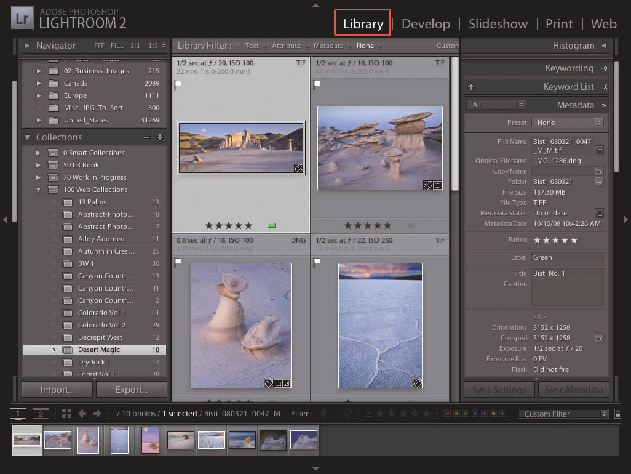631x474 pixels.
Task: Expand the Histogram panel
Action: tap(604, 45)
